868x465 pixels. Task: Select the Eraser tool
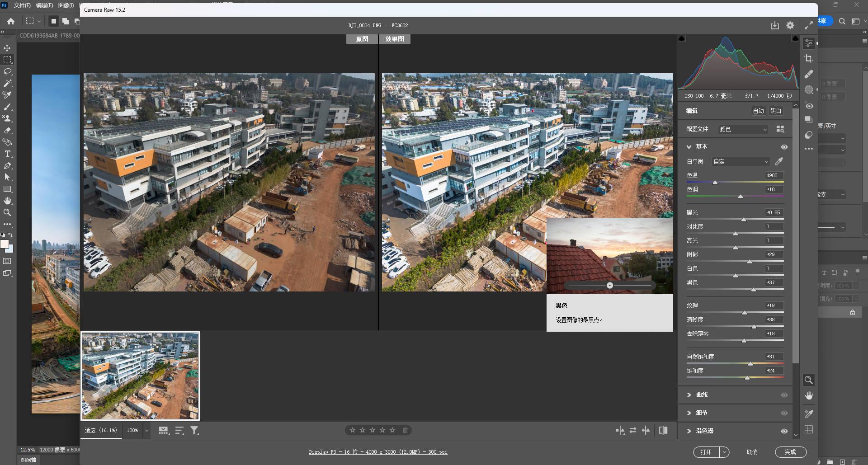pyautogui.click(x=7, y=130)
